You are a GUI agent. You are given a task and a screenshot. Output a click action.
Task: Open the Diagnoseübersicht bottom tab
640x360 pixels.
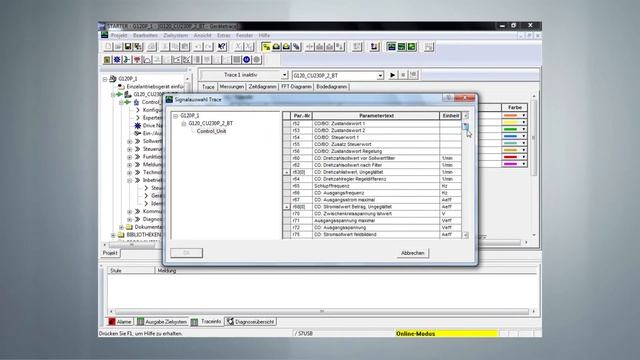point(251,322)
